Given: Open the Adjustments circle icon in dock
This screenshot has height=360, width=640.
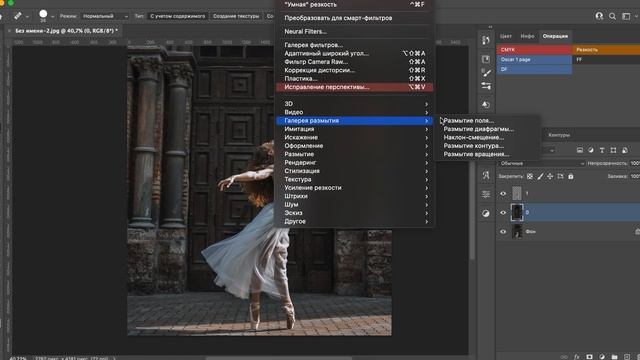Looking at the screenshot, I should coord(486,213).
